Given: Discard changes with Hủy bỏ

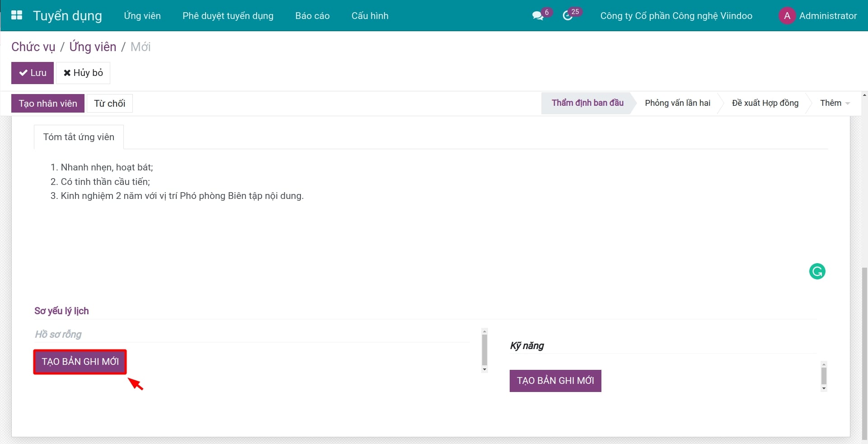Looking at the screenshot, I should 83,73.
